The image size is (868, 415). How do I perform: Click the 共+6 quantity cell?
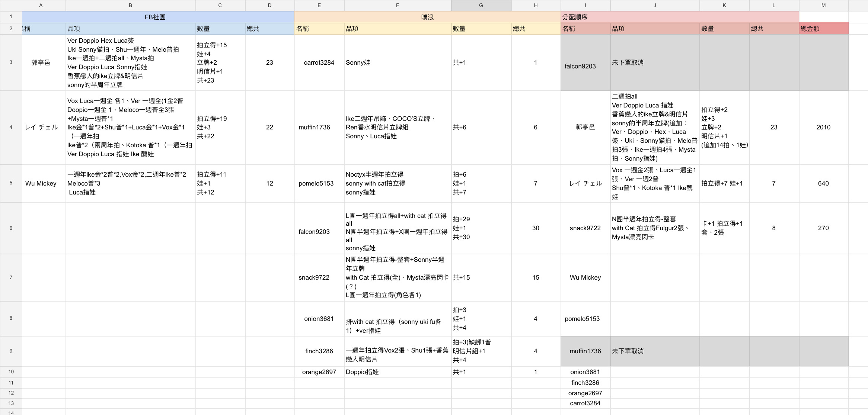click(x=481, y=127)
